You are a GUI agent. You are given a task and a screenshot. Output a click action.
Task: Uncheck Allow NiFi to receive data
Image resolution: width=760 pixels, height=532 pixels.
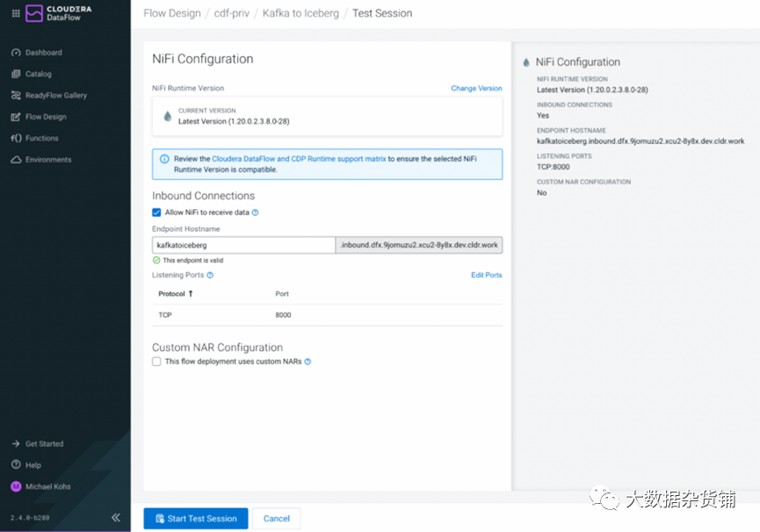click(x=156, y=212)
